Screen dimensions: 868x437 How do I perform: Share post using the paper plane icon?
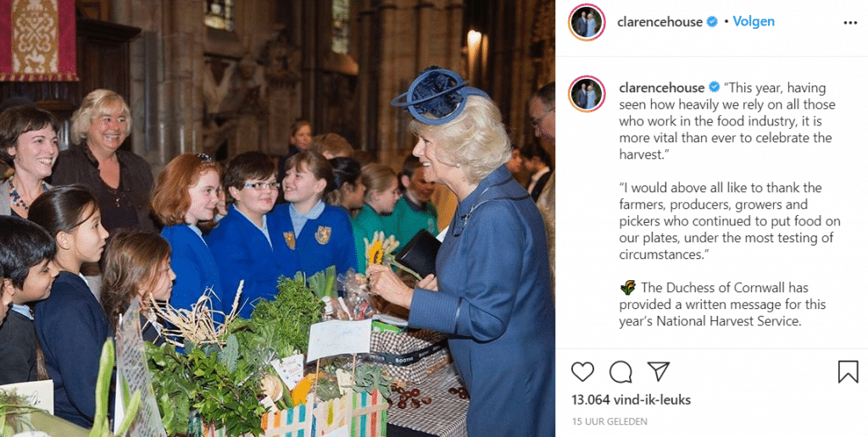coord(658,371)
